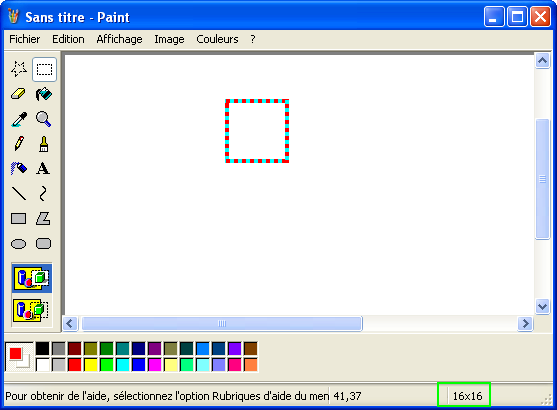Pick the yellow color swatch
Image resolution: width=557 pixels, height=410 pixels.
pyautogui.click(x=91, y=365)
